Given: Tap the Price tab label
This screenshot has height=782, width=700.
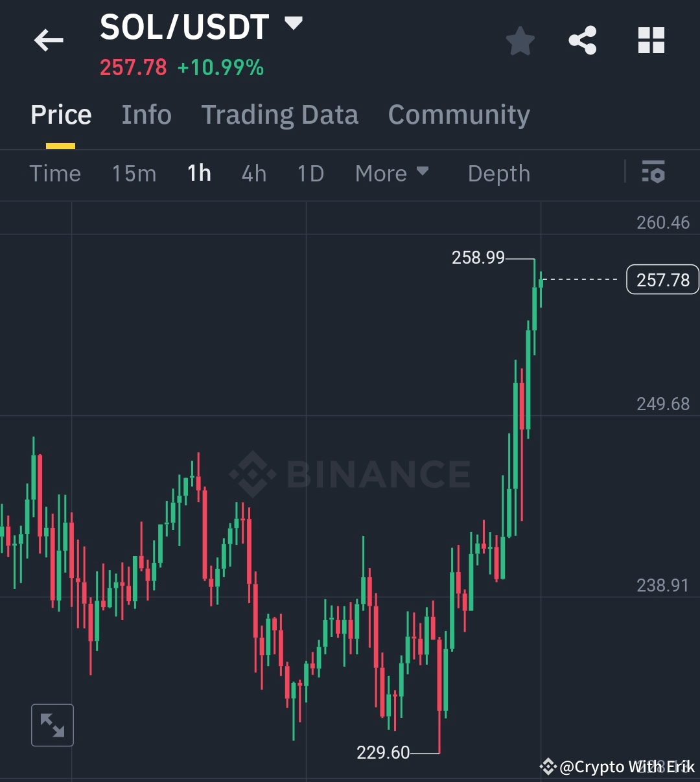Looking at the screenshot, I should click(60, 115).
